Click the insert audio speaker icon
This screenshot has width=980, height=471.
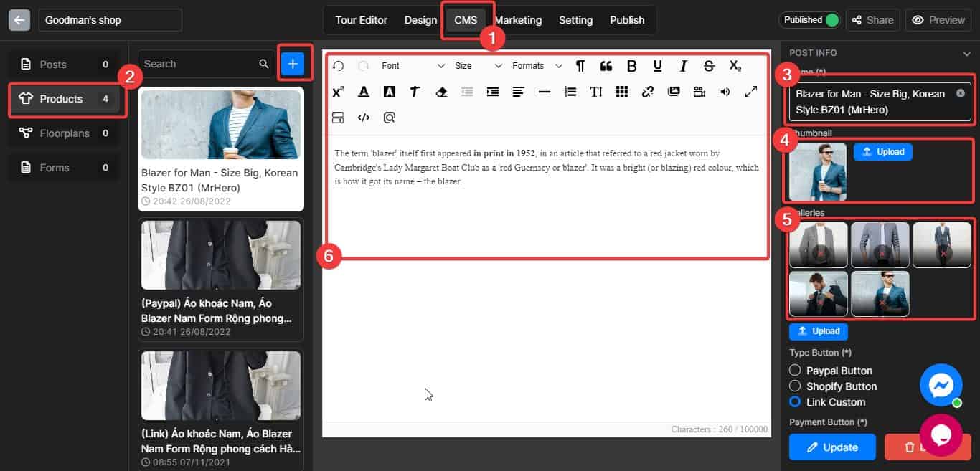click(x=725, y=92)
